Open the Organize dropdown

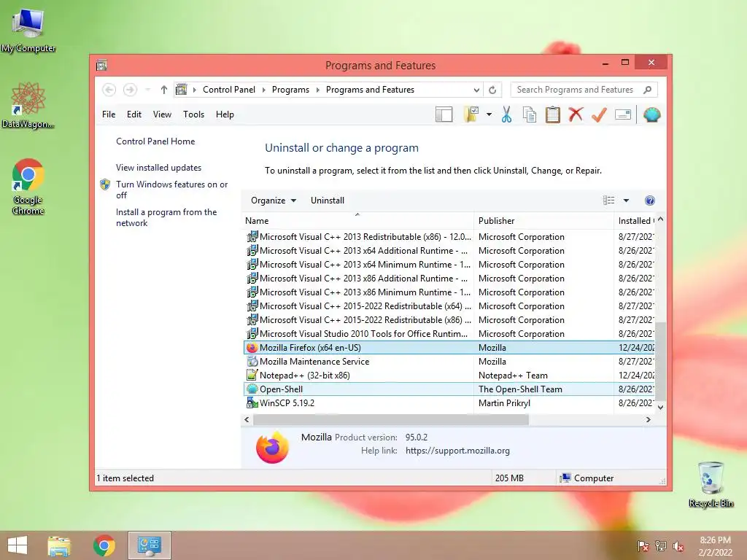(274, 201)
